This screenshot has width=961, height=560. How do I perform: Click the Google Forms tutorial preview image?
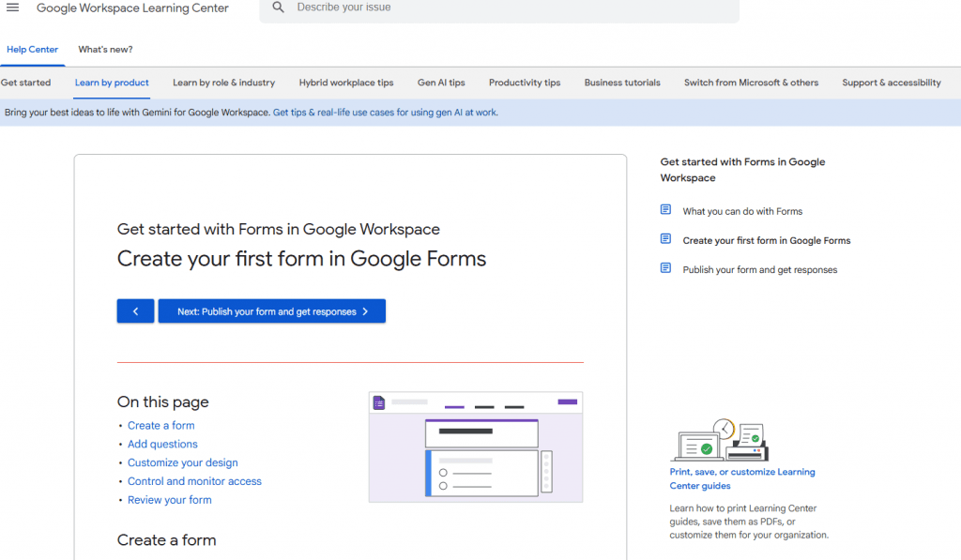pyautogui.click(x=475, y=446)
